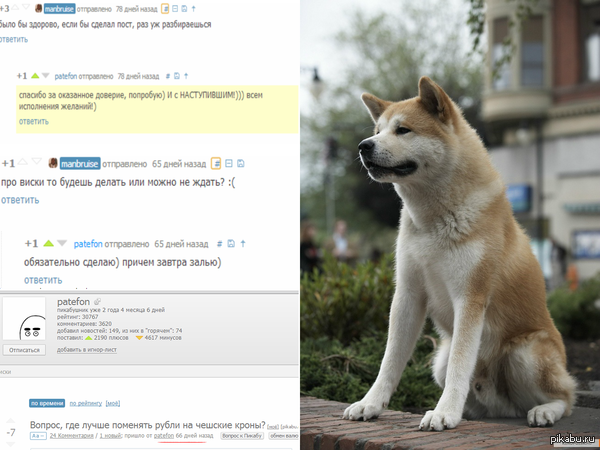This screenshot has height=450, width=600.
Task: Click the 'Вопрос к Пикабу' tag
Action: (239, 436)
